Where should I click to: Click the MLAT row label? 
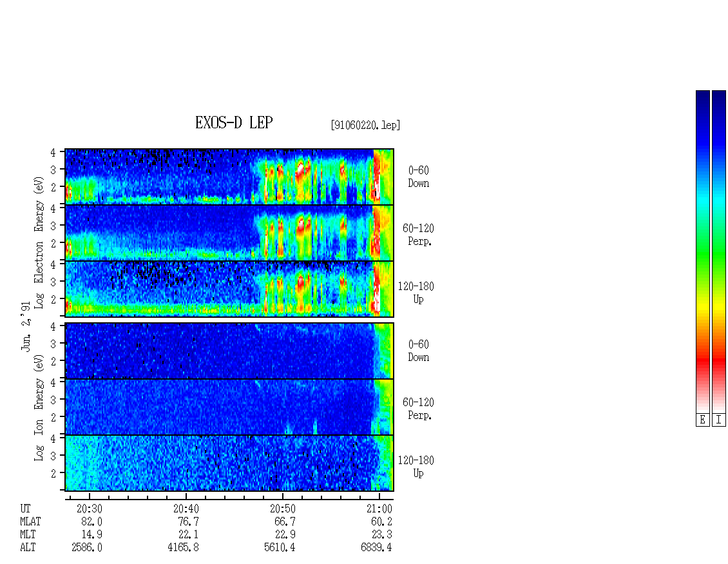point(30,521)
